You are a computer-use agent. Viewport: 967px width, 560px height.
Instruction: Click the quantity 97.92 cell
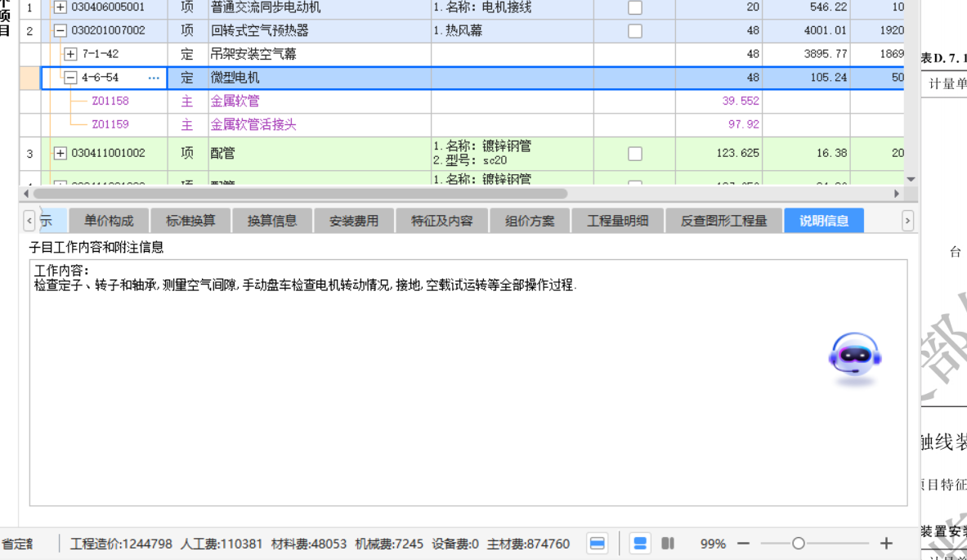(x=719, y=124)
